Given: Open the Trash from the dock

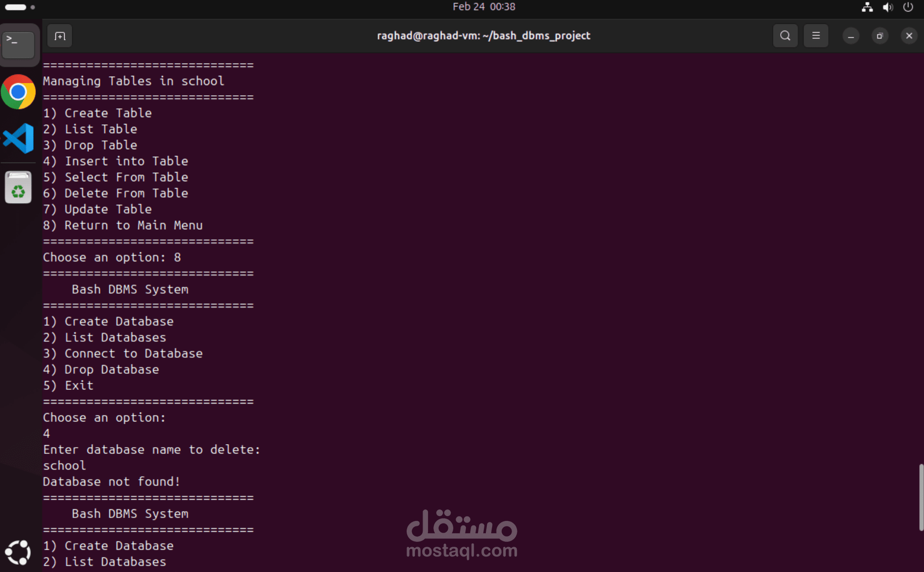Looking at the screenshot, I should (x=18, y=187).
